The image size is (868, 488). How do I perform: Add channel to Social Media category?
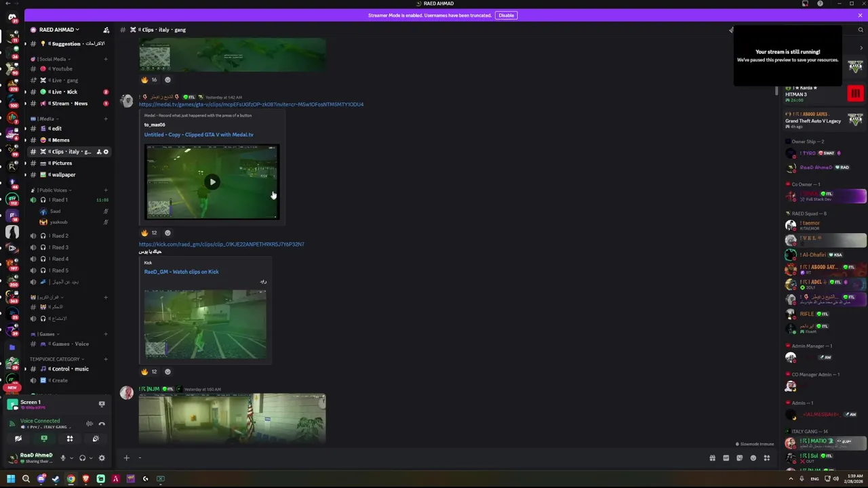[x=106, y=59]
